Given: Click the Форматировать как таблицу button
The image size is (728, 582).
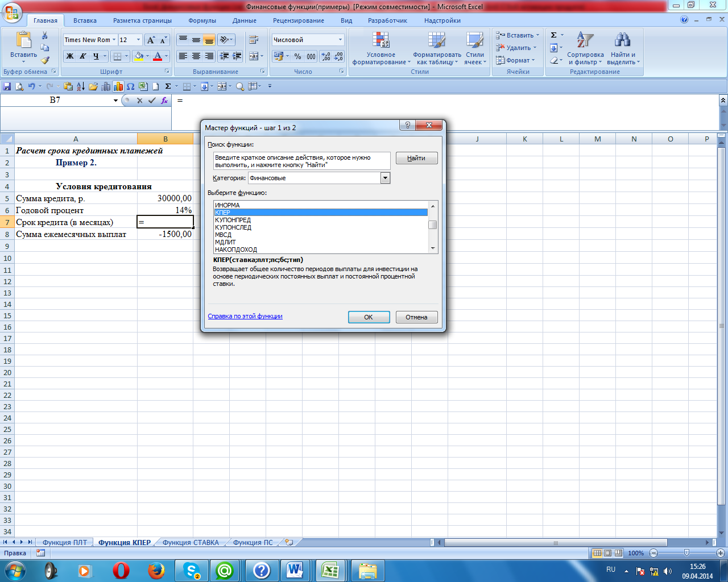Looking at the screenshot, I should [x=437, y=49].
